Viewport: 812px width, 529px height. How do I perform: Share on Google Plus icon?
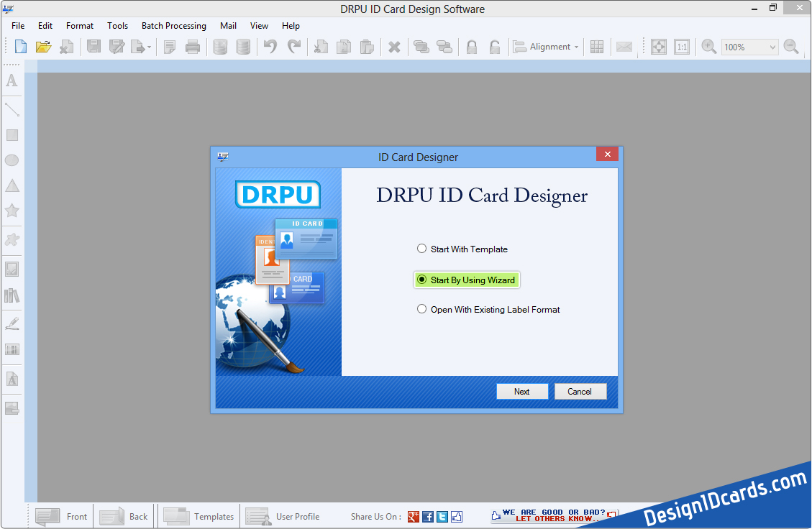(414, 517)
